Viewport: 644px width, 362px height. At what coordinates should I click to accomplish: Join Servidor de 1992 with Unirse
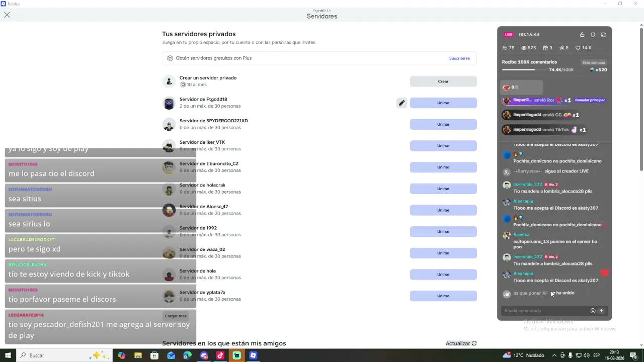(443, 231)
